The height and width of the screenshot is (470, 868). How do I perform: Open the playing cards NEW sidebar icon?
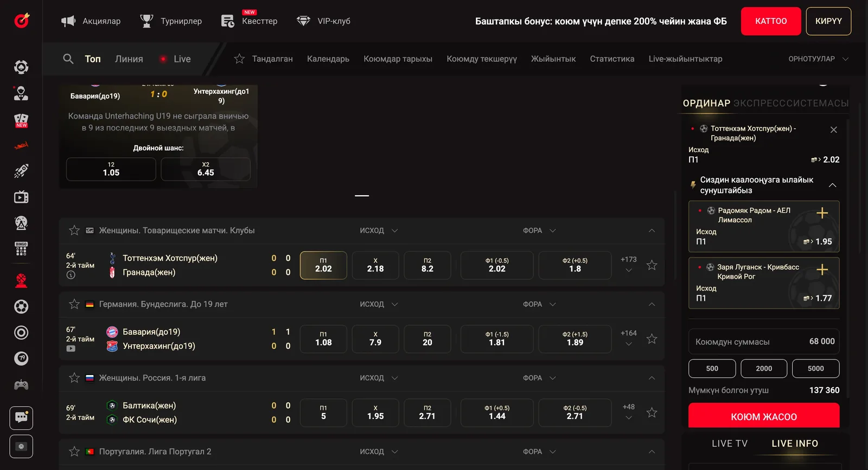click(x=21, y=120)
